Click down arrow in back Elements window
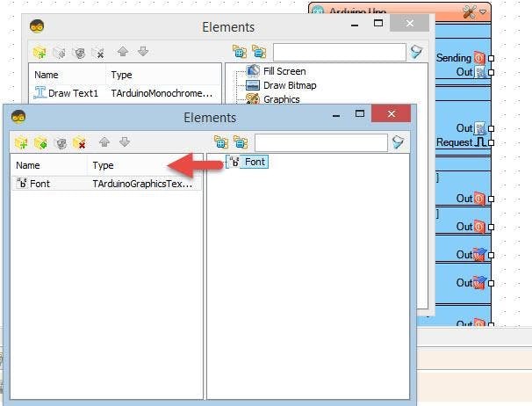This screenshot has width=532, height=406. pos(143,52)
